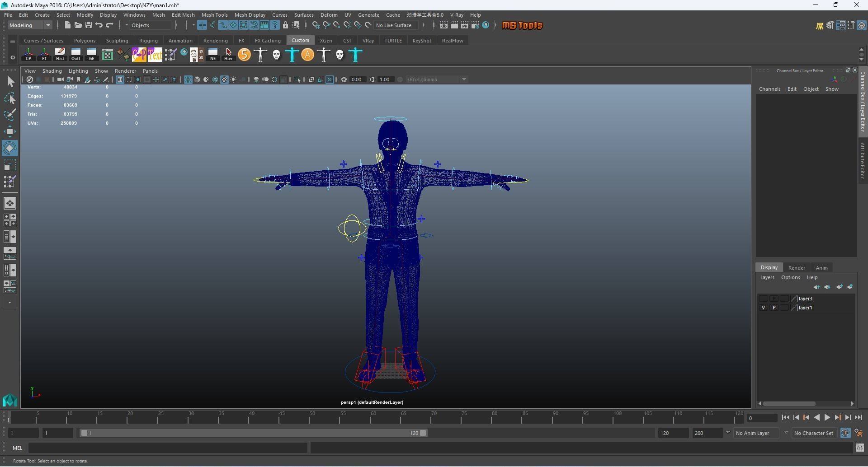Click the M5 Tools logo button

(x=522, y=25)
